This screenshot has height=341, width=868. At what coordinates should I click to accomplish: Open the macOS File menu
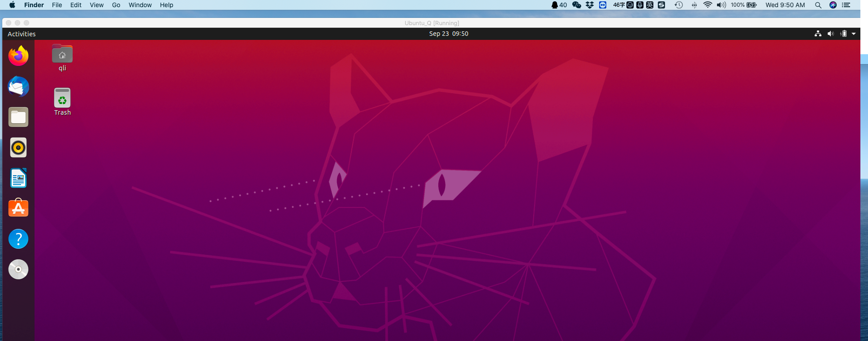tap(57, 5)
